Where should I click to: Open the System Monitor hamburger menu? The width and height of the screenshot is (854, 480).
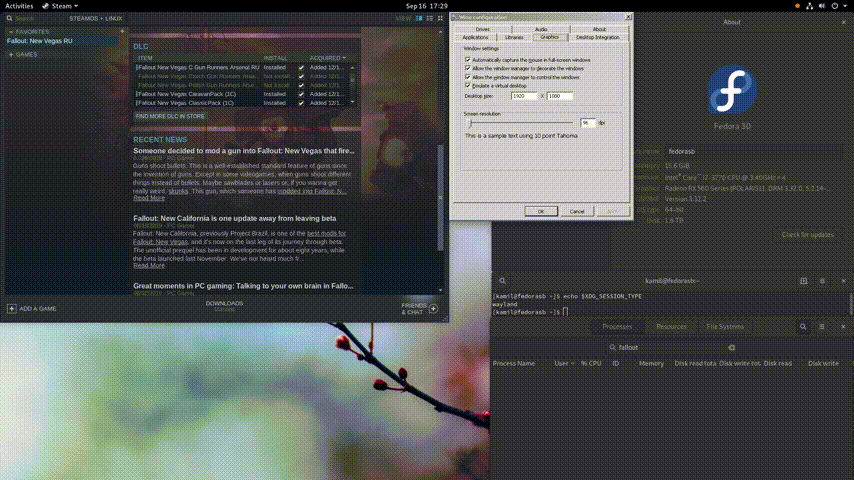pyautogui.click(x=822, y=327)
